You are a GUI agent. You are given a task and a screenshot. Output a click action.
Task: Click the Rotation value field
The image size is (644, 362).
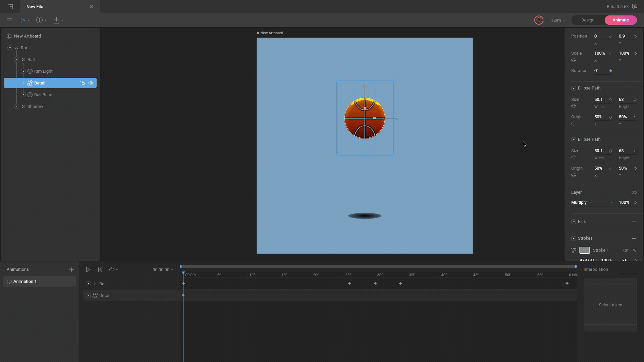(600, 71)
